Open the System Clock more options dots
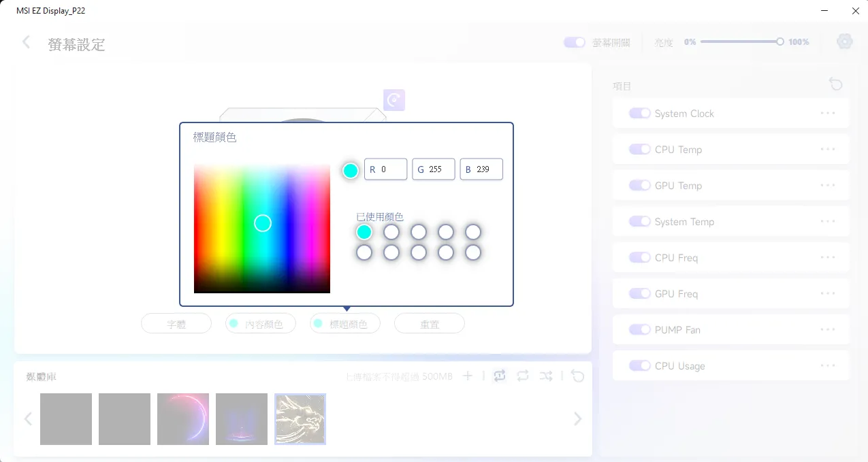868x462 pixels. click(828, 113)
